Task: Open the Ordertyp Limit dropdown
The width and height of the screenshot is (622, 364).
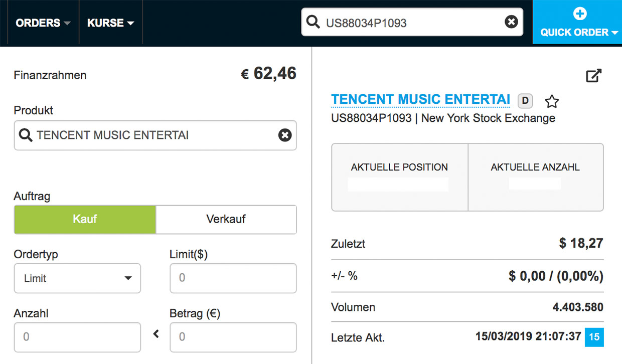Action: coord(77,278)
